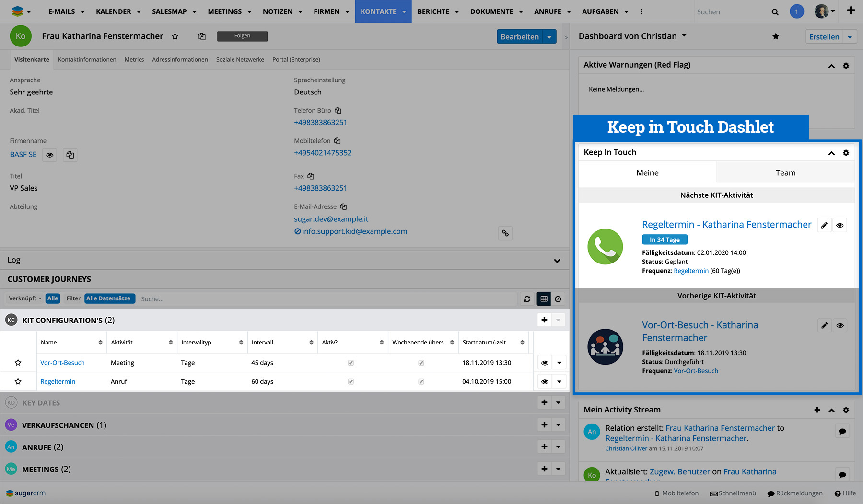Viewport: 863px width, 504px height.
Task: Add new record to Anrufe subpanel
Action: click(x=544, y=447)
